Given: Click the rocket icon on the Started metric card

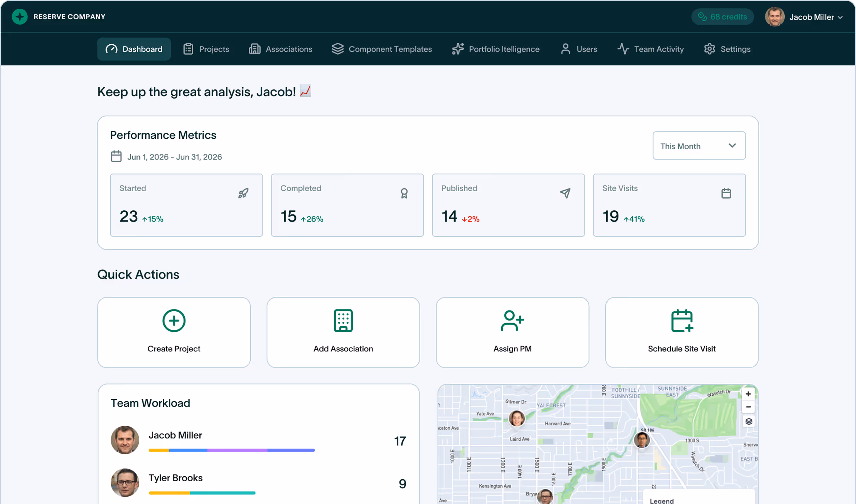Looking at the screenshot, I should [x=243, y=193].
